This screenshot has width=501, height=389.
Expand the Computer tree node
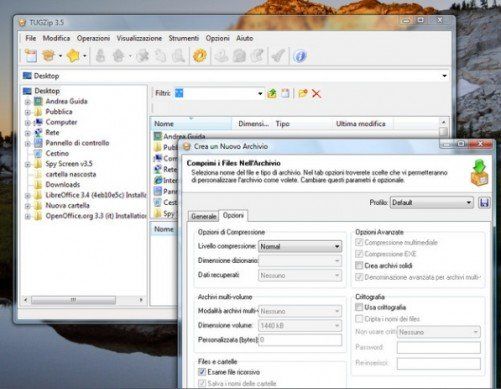pyautogui.click(x=28, y=123)
